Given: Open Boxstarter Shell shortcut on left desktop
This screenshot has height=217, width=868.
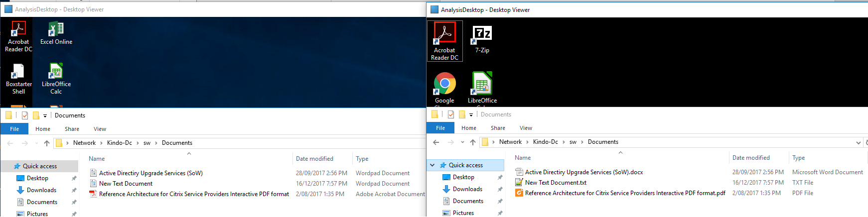Looking at the screenshot, I should coord(18,79).
